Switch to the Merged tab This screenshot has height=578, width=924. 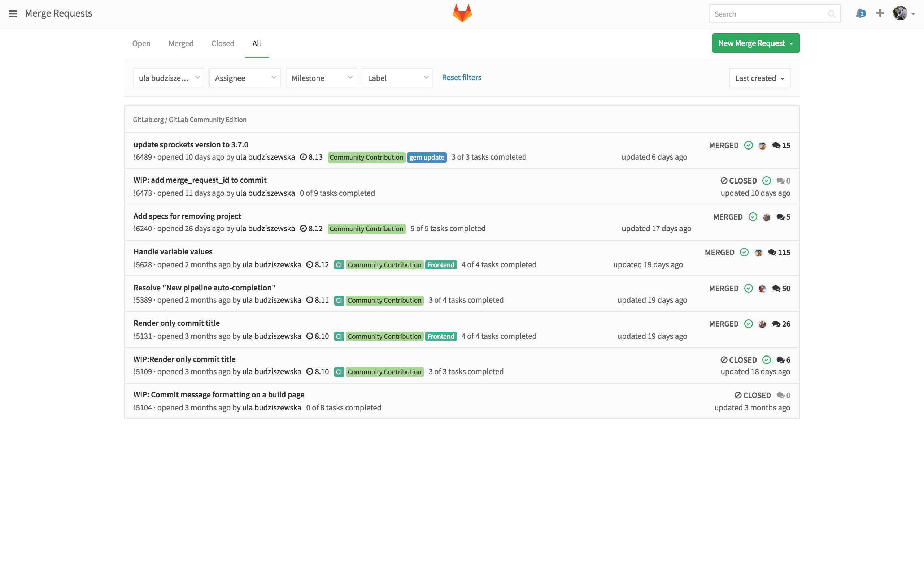(181, 43)
